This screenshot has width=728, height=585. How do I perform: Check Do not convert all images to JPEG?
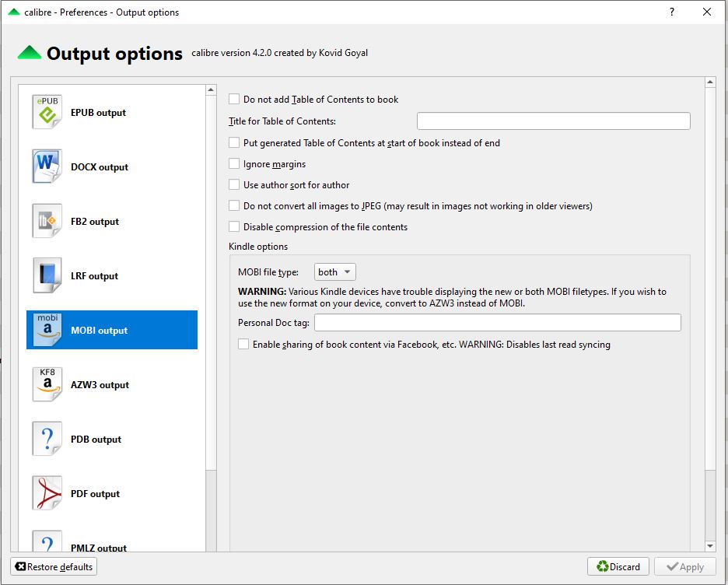click(x=234, y=205)
